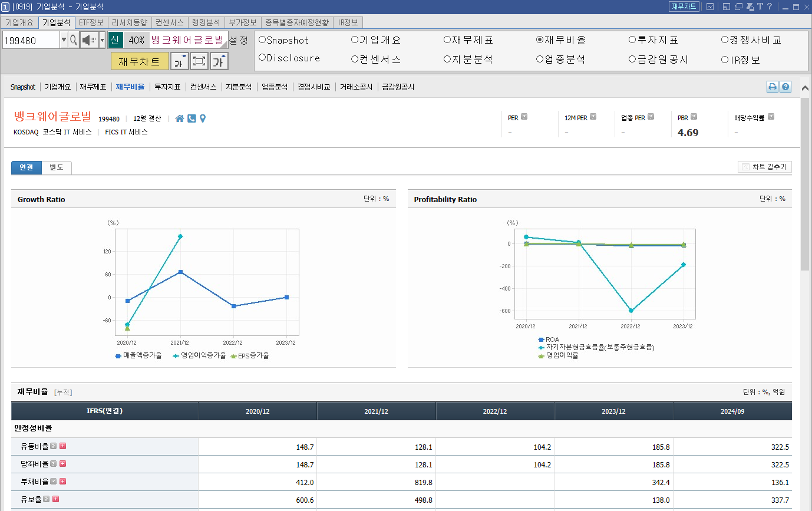Click the ROA blue legend marker
Image resolution: width=812 pixels, height=511 pixels.
(541, 339)
